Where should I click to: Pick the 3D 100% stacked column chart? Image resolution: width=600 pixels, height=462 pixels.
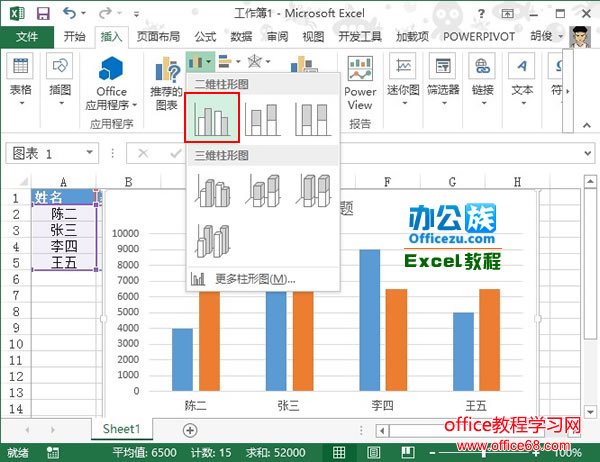pos(313,191)
